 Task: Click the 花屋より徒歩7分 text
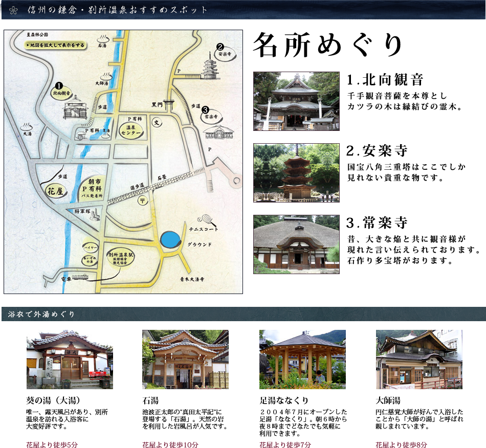tap(285, 444)
